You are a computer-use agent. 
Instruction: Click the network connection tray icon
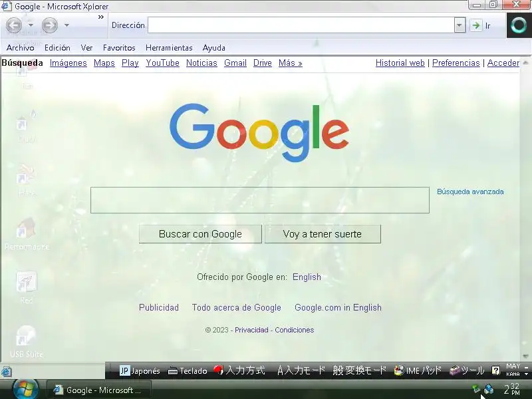tap(476, 389)
